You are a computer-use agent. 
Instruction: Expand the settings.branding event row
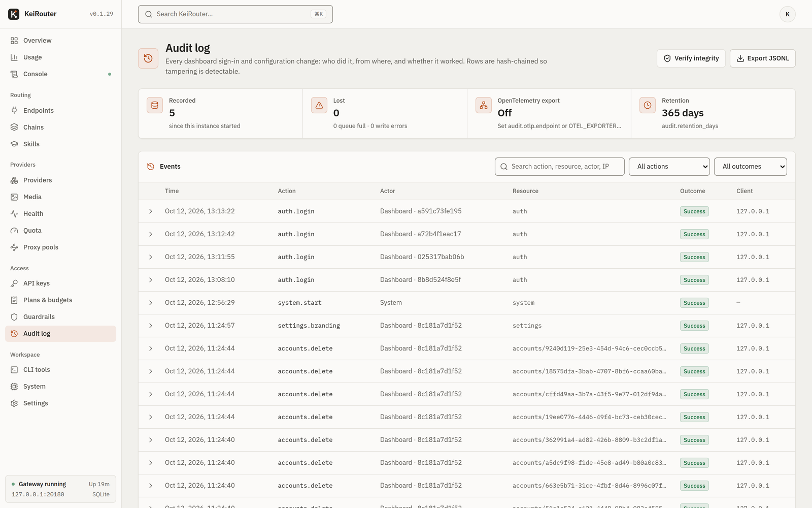[151, 326]
